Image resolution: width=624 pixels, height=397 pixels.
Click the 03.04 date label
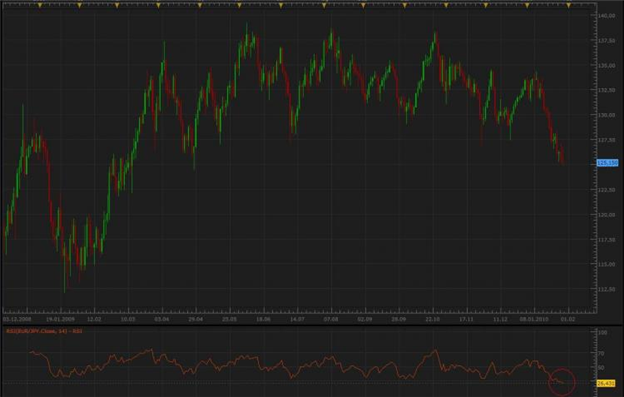[162, 319]
